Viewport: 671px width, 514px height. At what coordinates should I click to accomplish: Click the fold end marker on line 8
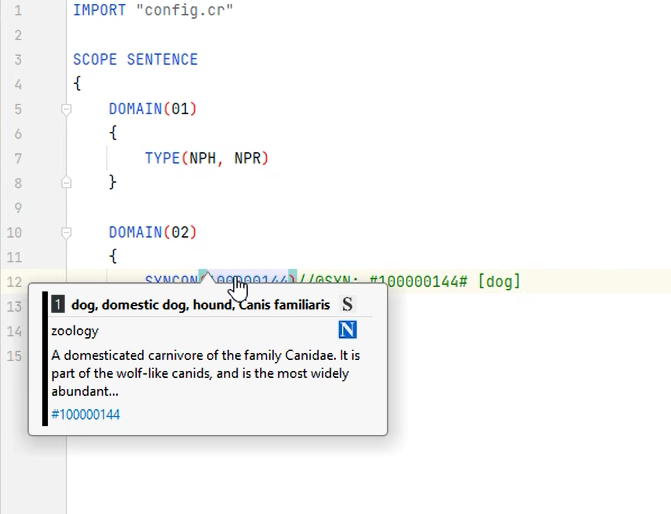click(x=66, y=183)
